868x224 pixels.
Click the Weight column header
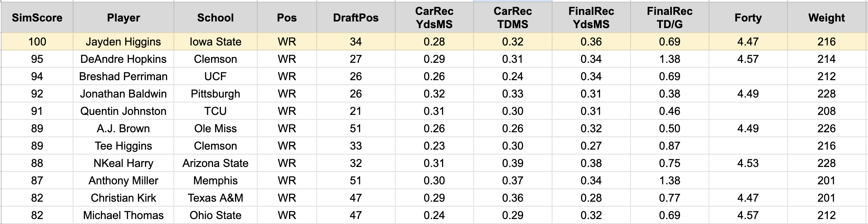(826, 18)
